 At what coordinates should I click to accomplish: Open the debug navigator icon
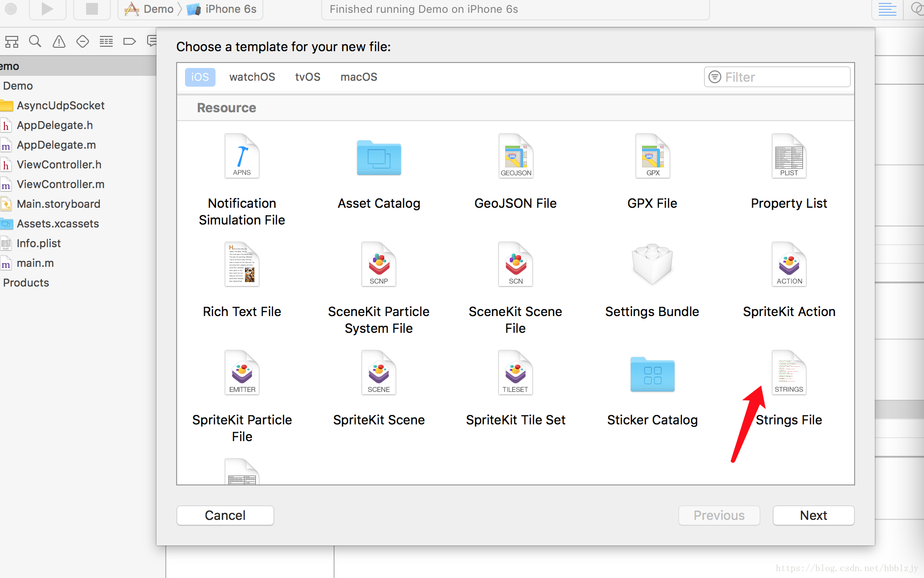tap(106, 41)
